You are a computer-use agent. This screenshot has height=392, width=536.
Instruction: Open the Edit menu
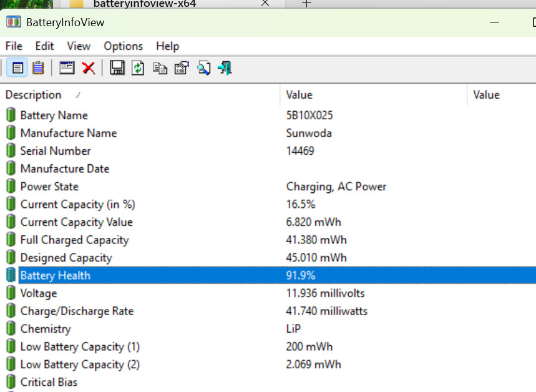[44, 46]
